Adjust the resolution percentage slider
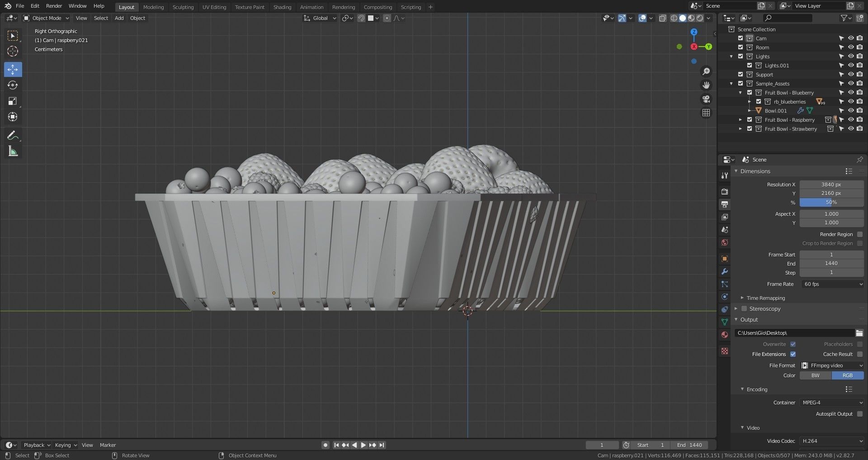 [x=831, y=202]
